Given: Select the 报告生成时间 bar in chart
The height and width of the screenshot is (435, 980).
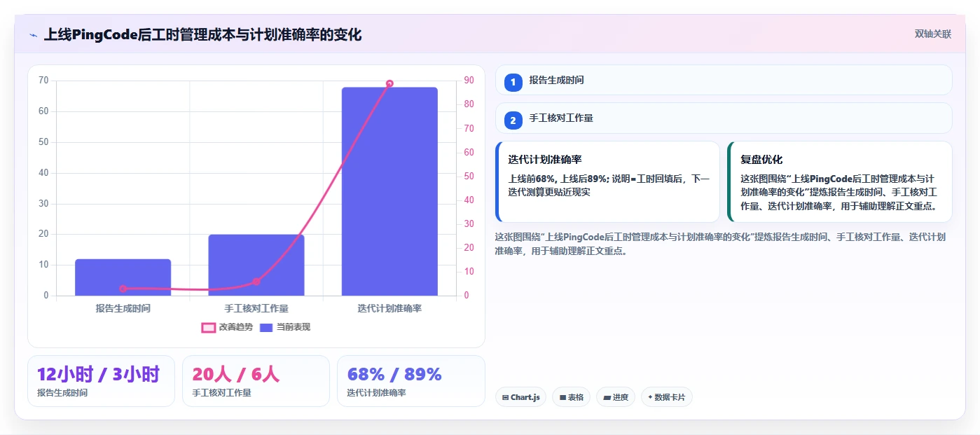Looking at the screenshot, I should [123, 277].
